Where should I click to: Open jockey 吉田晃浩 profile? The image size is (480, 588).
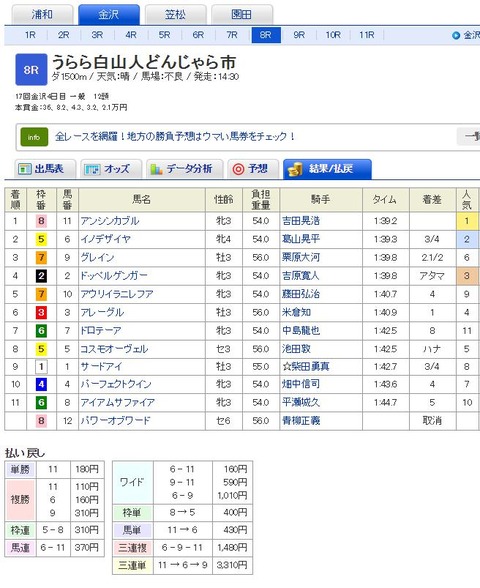point(301,221)
